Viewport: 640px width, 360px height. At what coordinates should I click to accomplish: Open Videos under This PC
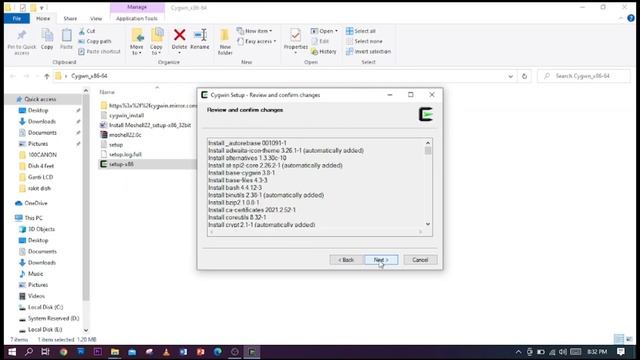pos(36,296)
